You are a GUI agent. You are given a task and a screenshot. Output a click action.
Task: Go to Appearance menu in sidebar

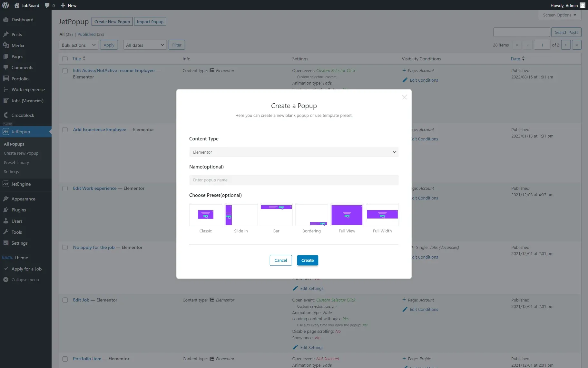[23, 199]
